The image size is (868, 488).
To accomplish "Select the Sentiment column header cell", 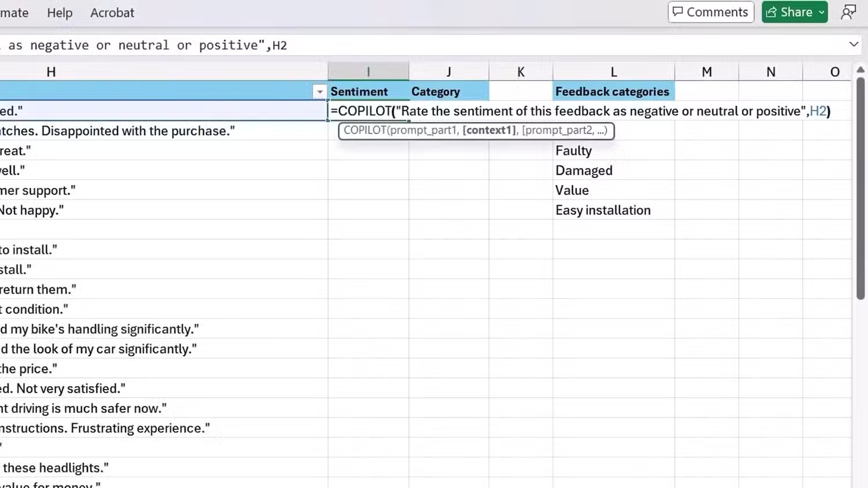I will [x=359, y=91].
